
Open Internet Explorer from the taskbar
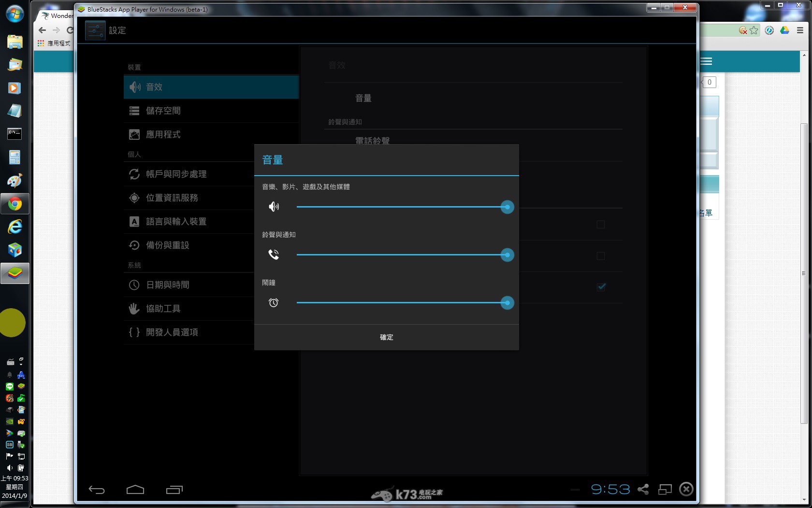[14, 227]
